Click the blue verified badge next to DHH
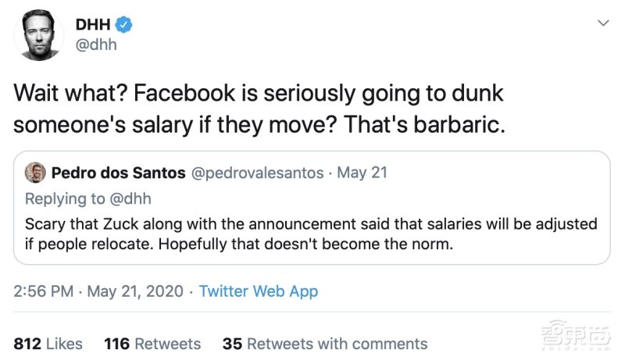 125,25
